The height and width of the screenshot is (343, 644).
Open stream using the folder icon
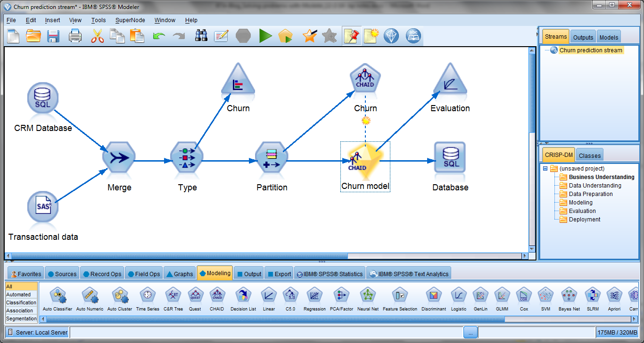(x=33, y=36)
